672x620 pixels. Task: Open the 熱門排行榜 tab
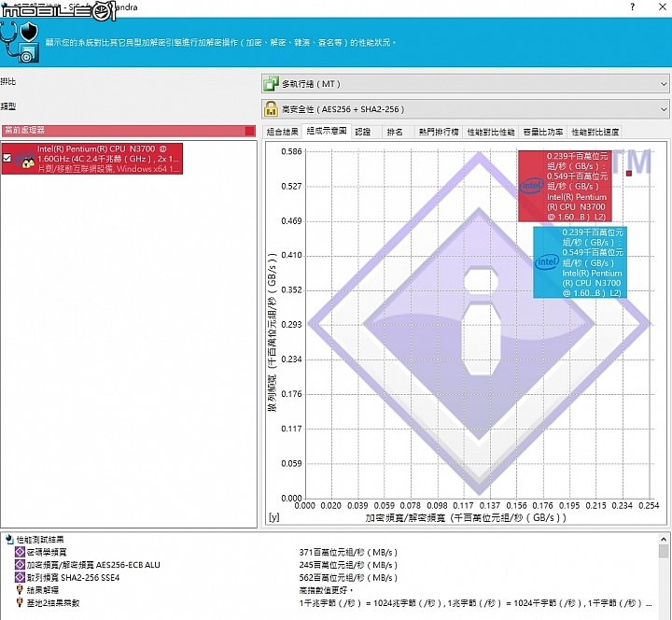[439, 132]
